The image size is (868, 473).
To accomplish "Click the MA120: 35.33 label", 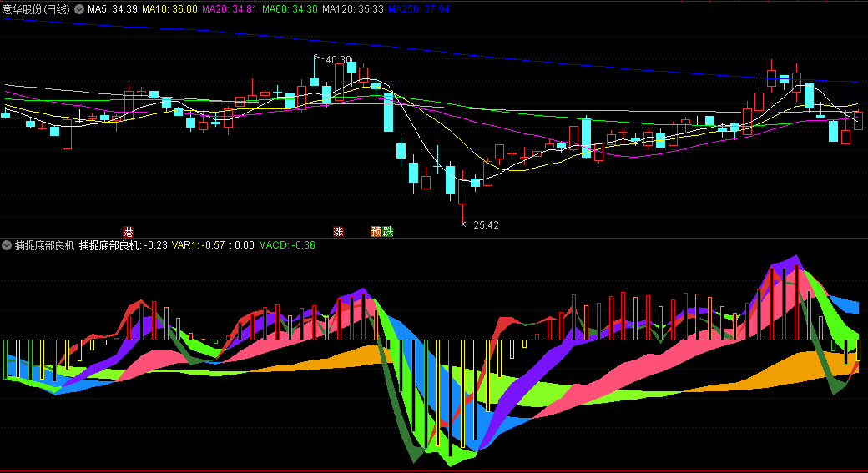I will tap(352, 9).
